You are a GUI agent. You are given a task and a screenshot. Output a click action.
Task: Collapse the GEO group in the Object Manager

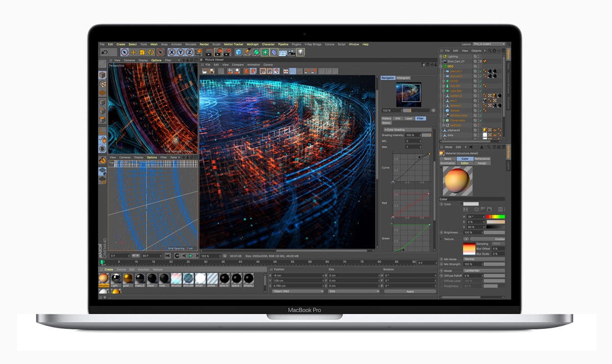440,66
